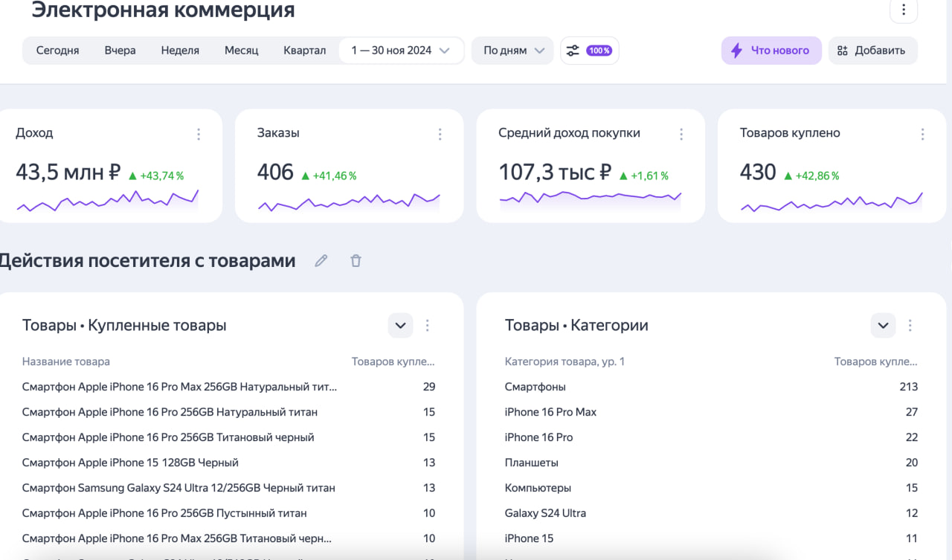Open options menu on the Заказы card

click(x=440, y=134)
